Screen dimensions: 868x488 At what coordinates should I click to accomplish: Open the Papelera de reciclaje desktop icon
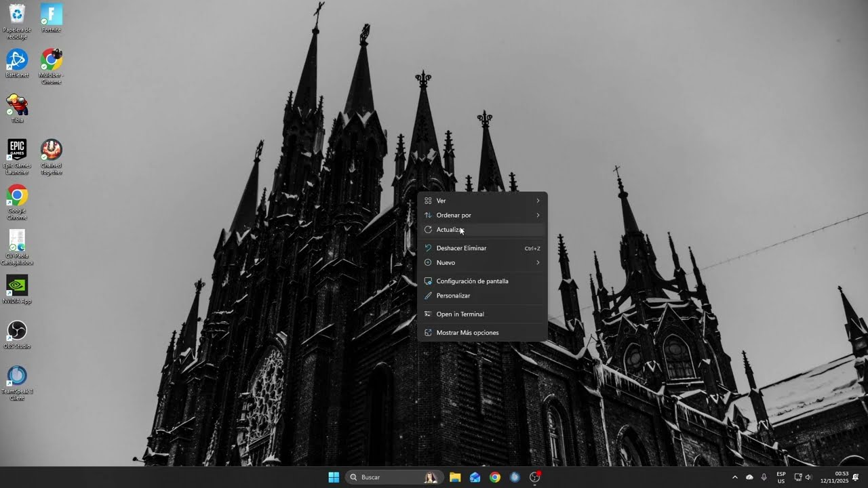[17, 21]
